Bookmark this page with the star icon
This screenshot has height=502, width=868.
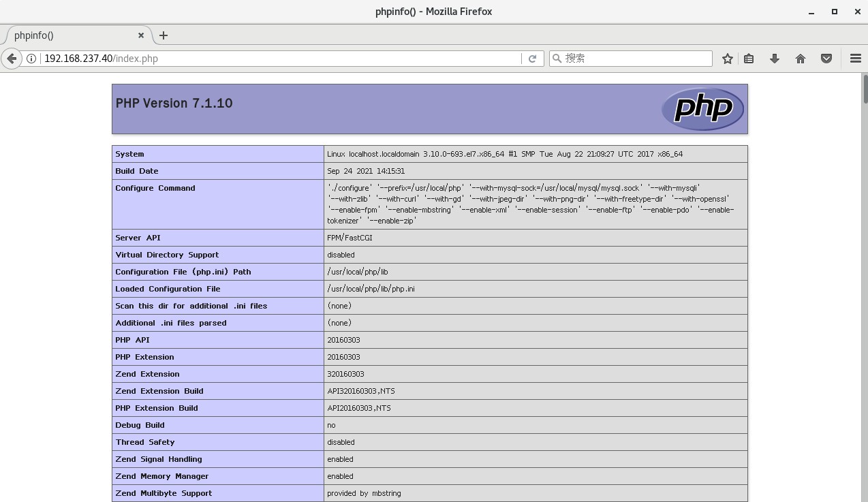coord(728,59)
